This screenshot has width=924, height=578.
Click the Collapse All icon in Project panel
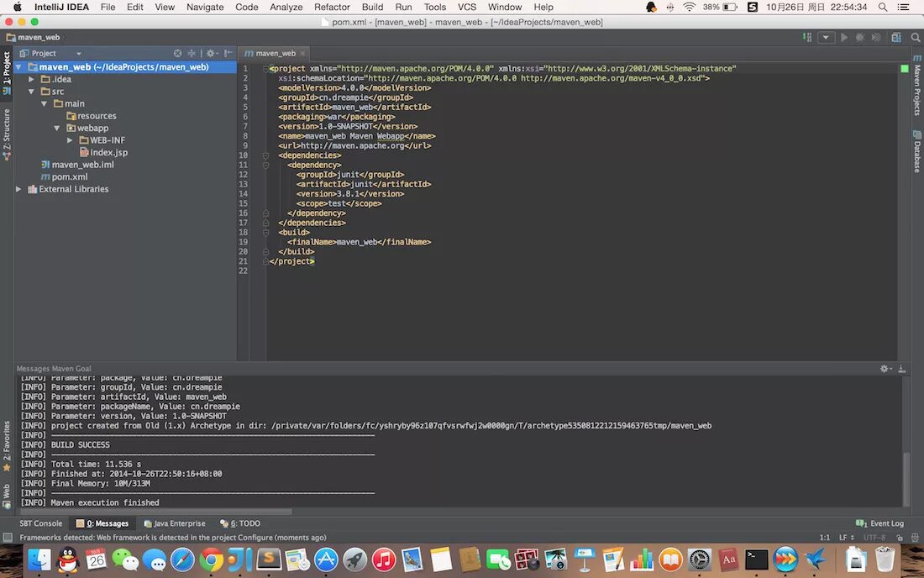(191, 53)
